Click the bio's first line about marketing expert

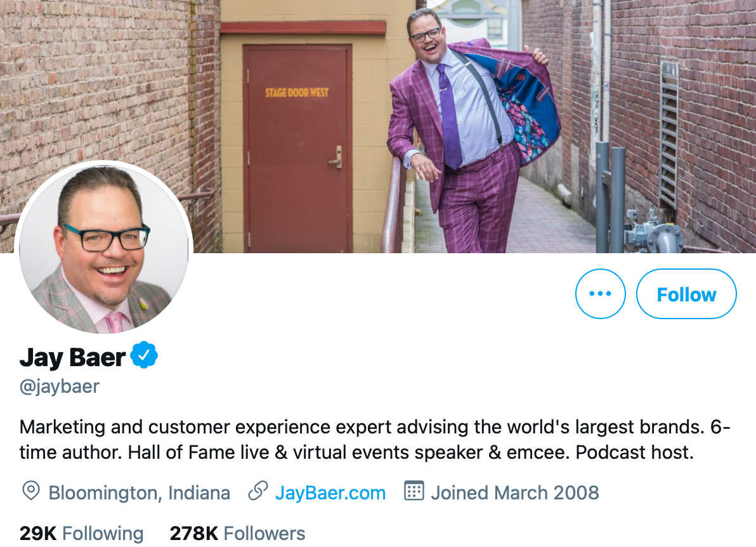(x=375, y=427)
